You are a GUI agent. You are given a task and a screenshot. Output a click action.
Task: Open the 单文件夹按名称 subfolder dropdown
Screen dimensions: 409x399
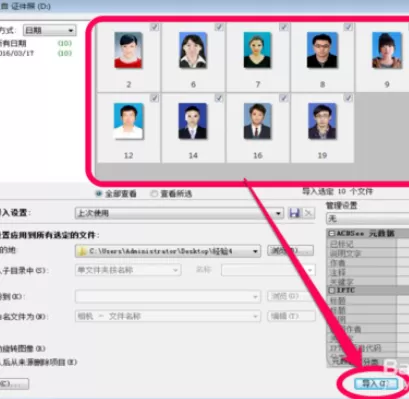128,270
